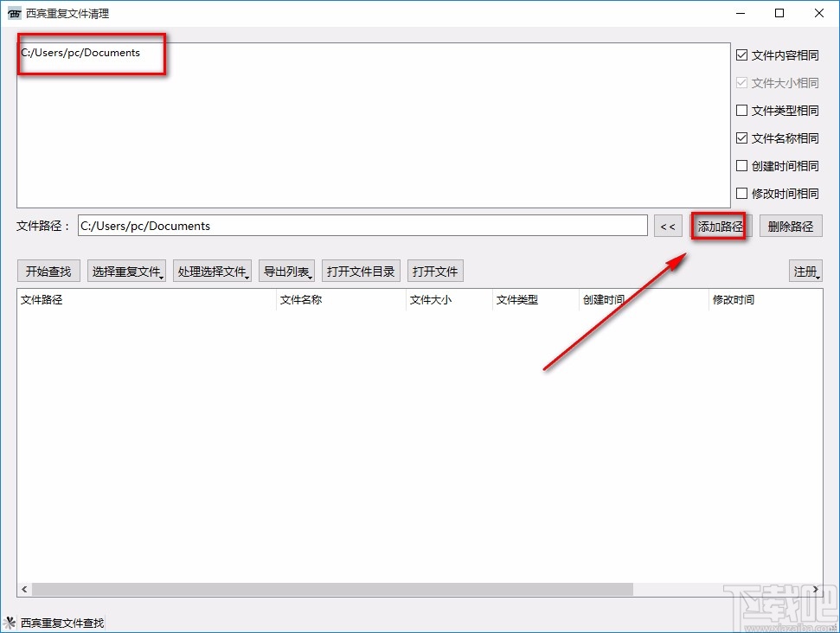
Task: Maximize the 西宾重复文件清理 window
Action: [x=780, y=13]
